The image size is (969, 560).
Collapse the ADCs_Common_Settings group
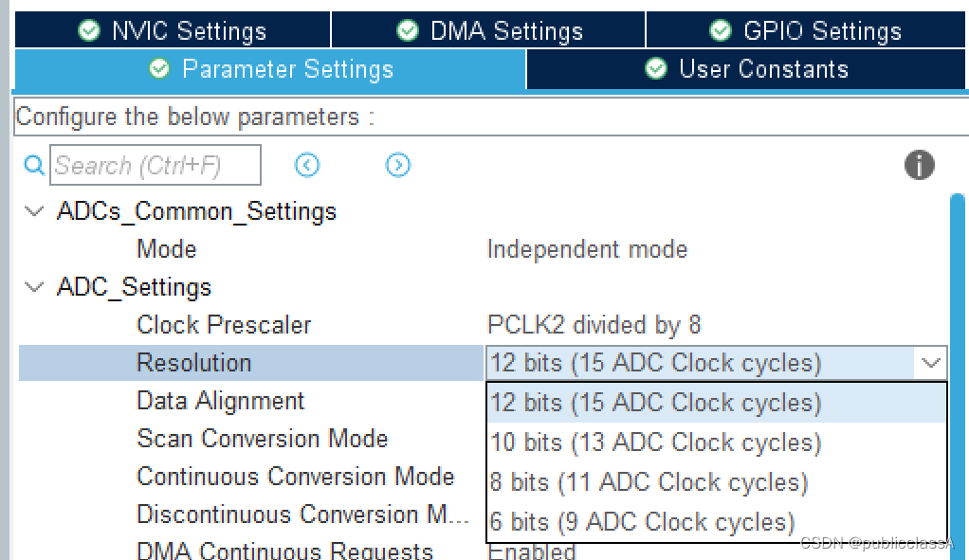(x=34, y=211)
